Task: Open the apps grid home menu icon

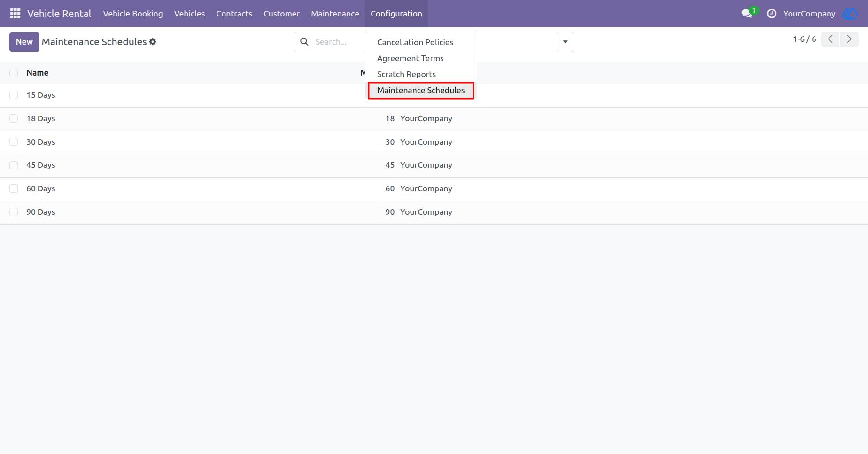Action: coord(15,14)
